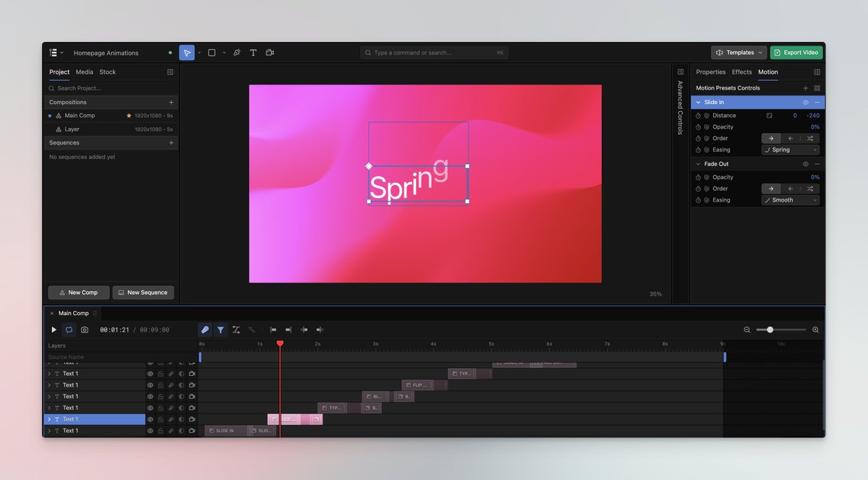This screenshot has height=480, width=868.
Task: Zoom out the timeline with magnifier minus
Action: click(747, 330)
